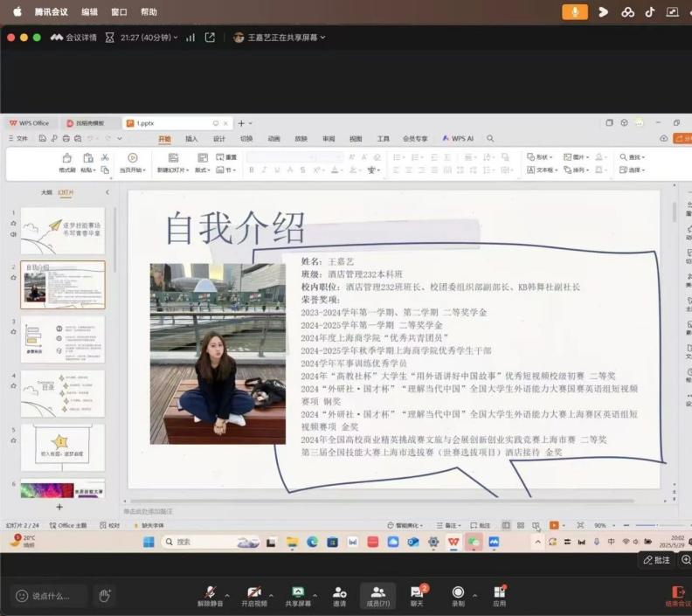This screenshot has width=692, height=616.
Task: Open the 应用 apps icon
Action: coord(499,592)
